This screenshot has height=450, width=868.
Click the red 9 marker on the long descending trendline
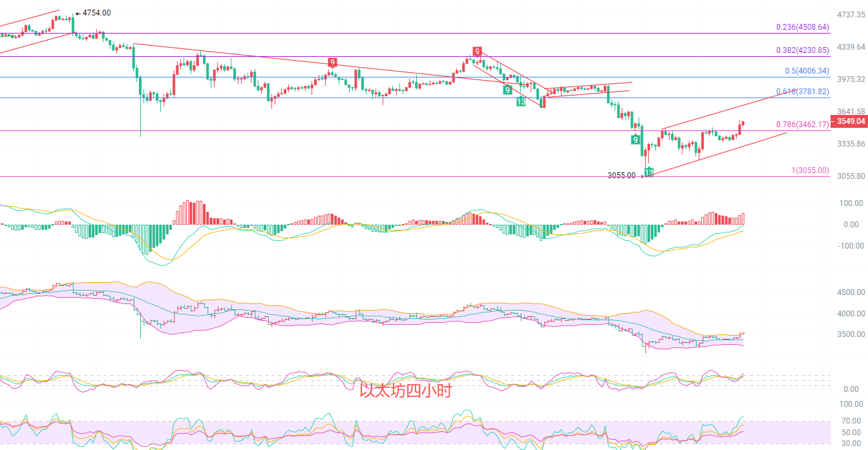(x=332, y=63)
